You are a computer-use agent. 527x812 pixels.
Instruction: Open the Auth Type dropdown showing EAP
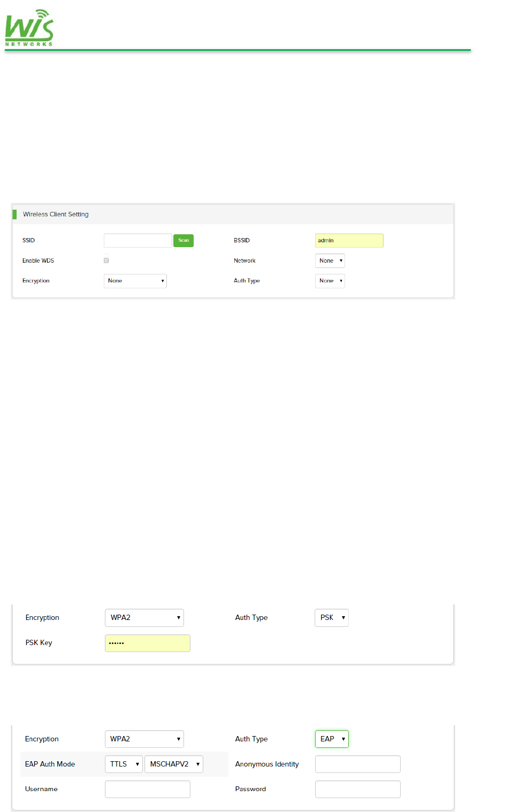tap(332, 739)
